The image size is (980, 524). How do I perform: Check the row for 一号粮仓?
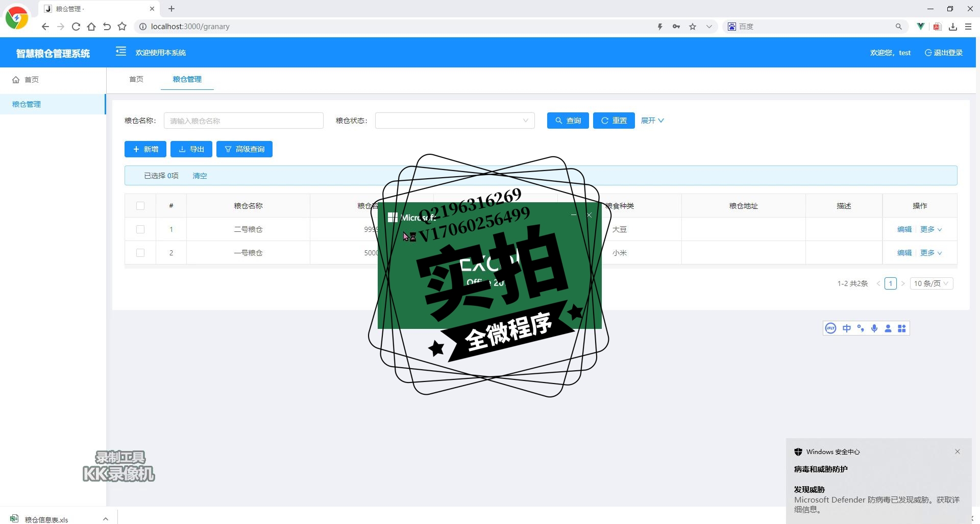pos(140,253)
